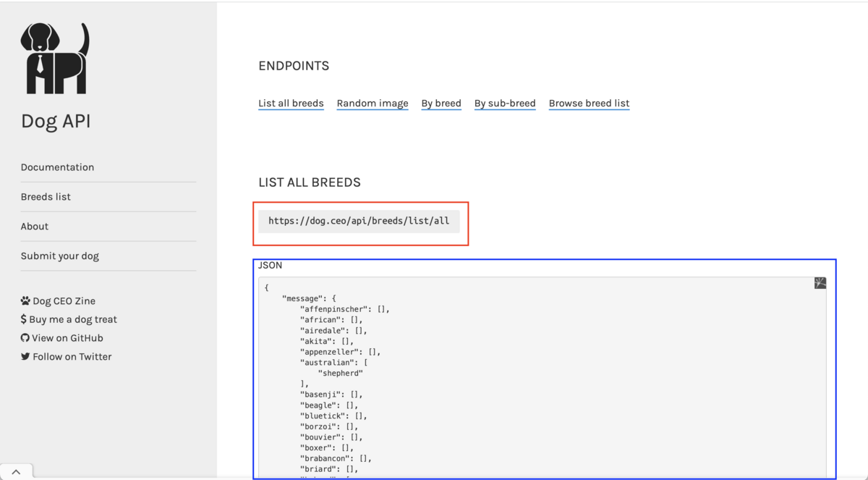Image resolution: width=868 pixels, height=480 pixels.
Task: Click the JSON label above the code box
Action: point(271,265)
